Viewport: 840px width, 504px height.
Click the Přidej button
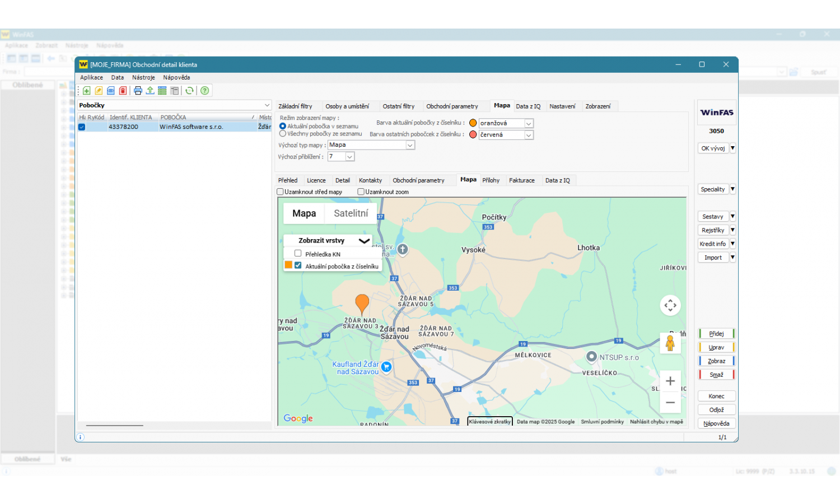717,334
